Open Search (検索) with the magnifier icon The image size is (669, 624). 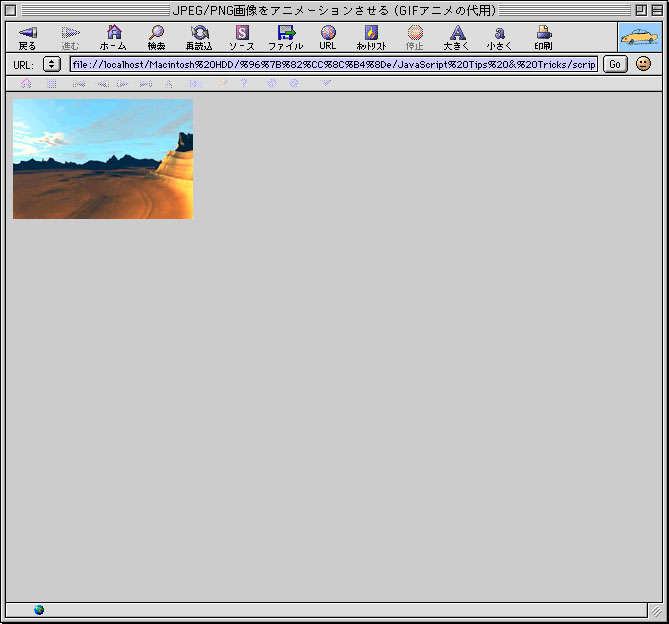pos(157,38)
